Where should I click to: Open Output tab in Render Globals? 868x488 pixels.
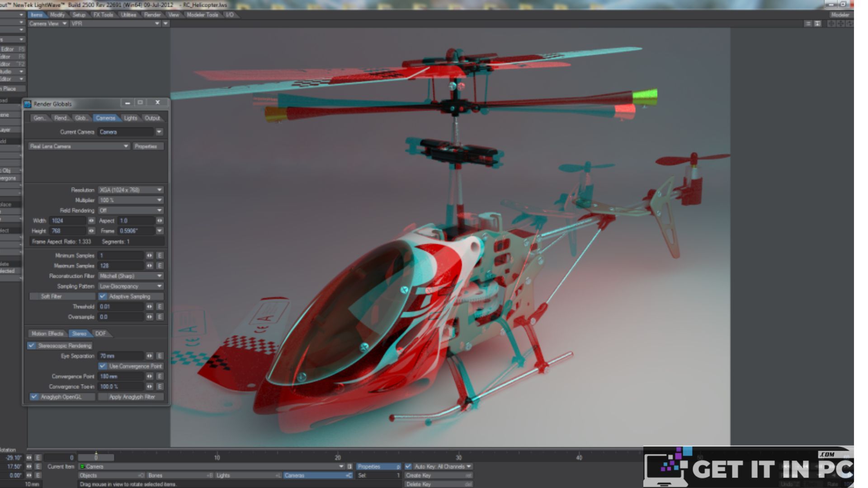click(x=152, y=118)
